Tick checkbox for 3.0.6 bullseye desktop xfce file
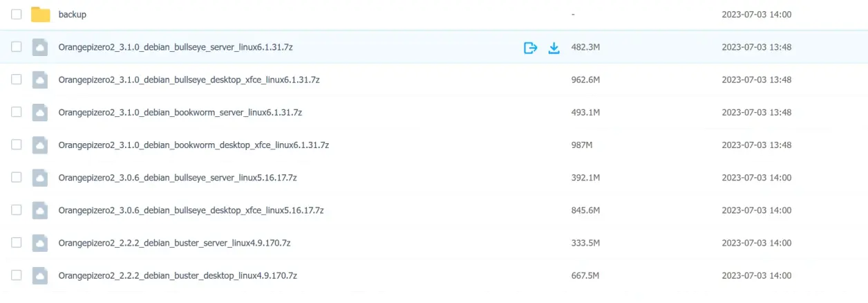 [x=17, y=210]
